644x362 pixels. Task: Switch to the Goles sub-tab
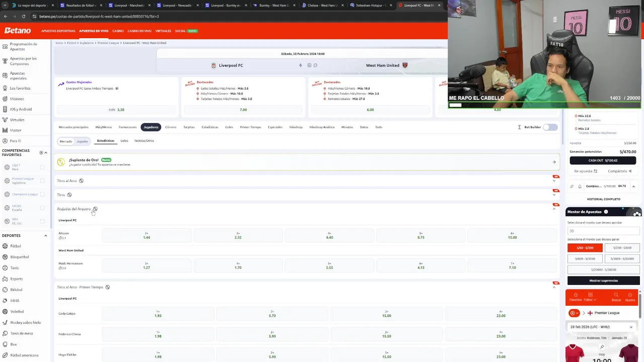point(124,141)
